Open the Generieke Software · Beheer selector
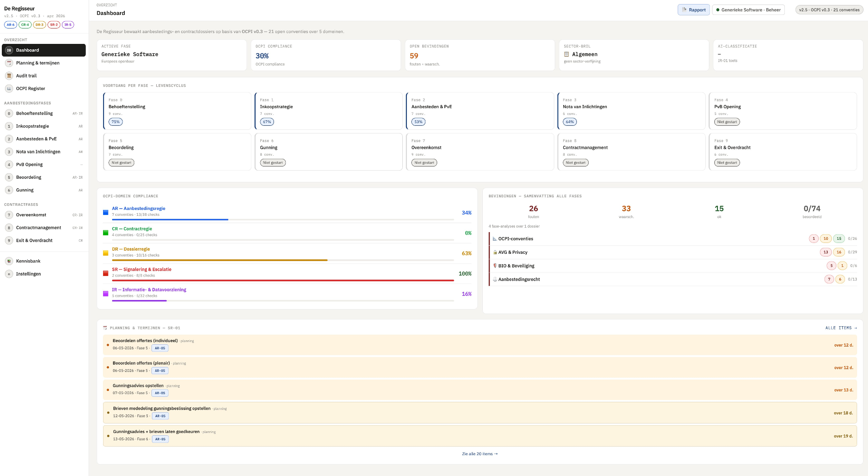 point(749,10)
